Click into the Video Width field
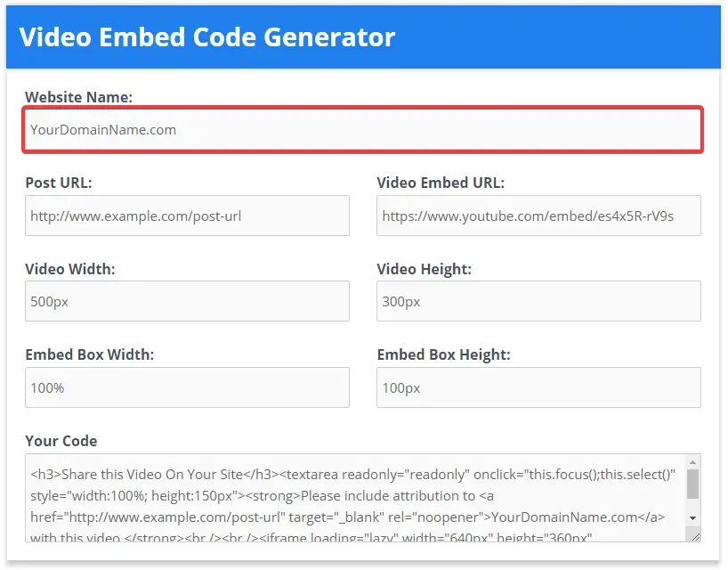The image size is (728, 570). click(187, 301)
